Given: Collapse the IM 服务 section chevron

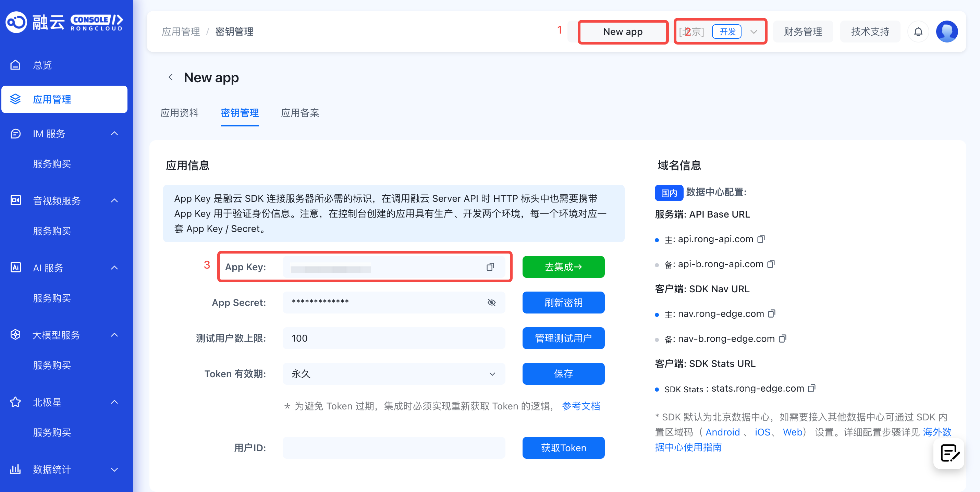Looking at the screenshot, I should 114,134.
